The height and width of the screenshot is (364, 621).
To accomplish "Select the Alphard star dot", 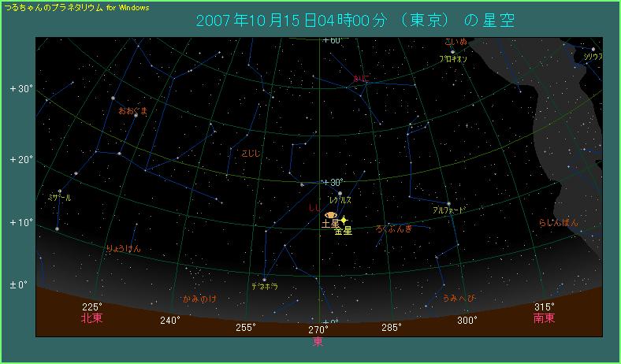I will [448, 204].
